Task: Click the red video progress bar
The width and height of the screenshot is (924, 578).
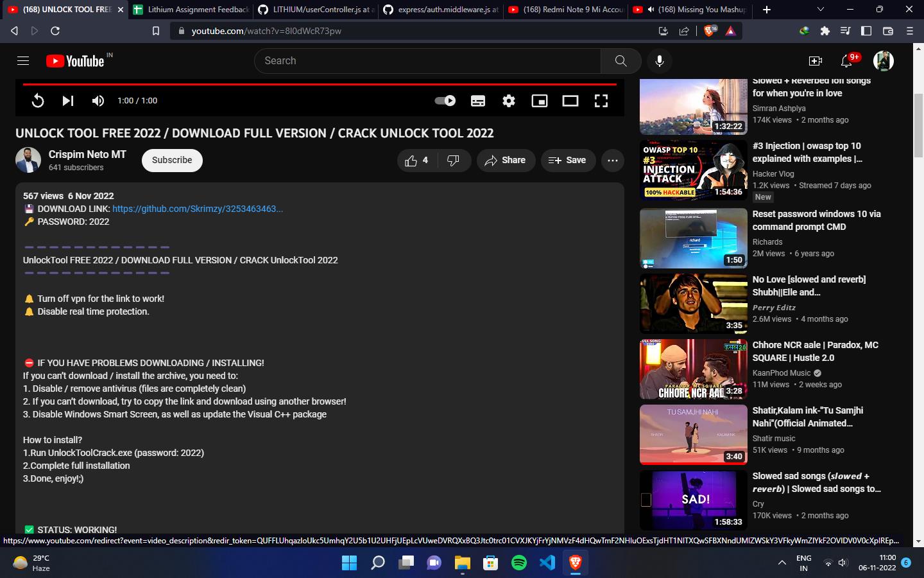Action: click(320, 84)
